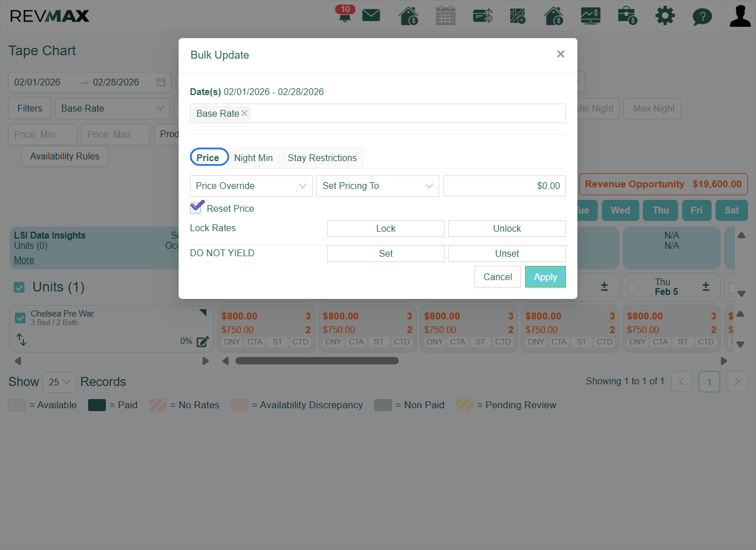Open the calendar icon in the top bar

tap(445, 15)
